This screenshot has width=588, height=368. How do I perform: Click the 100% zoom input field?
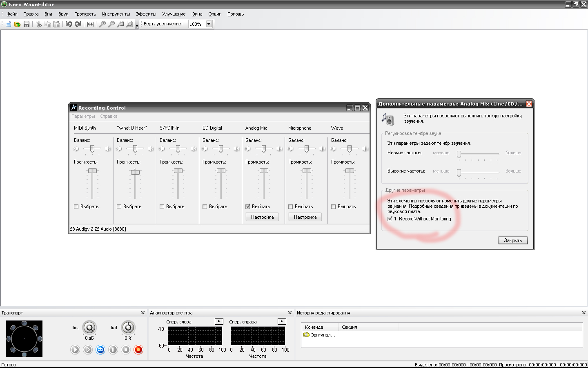pos(197,24)
